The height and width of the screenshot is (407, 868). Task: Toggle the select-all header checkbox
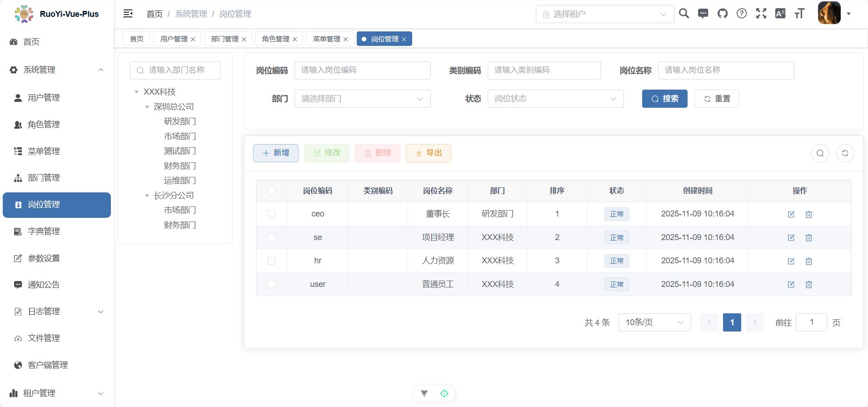271,191
